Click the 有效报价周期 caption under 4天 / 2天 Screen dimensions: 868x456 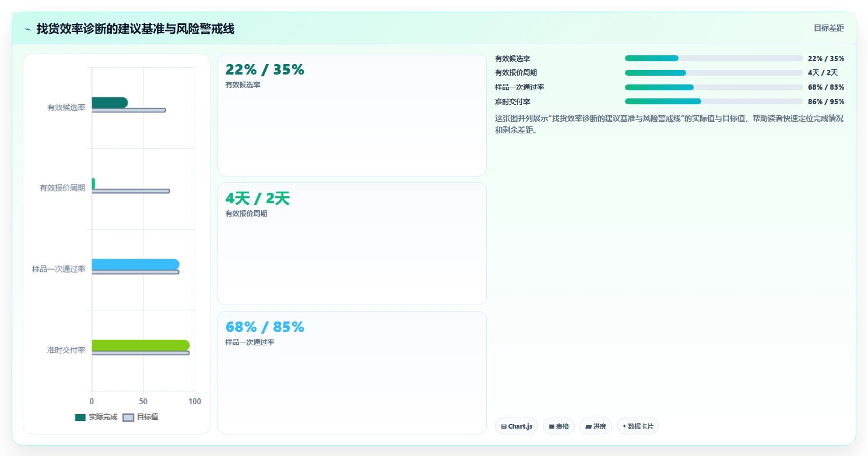point(246,214)
